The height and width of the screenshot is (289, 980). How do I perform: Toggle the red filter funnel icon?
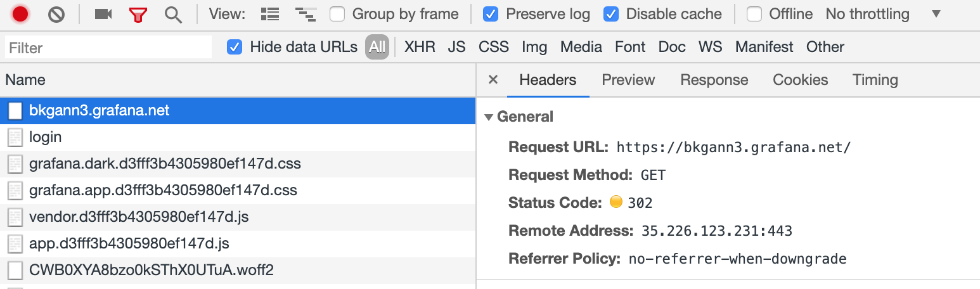point(138,14)
